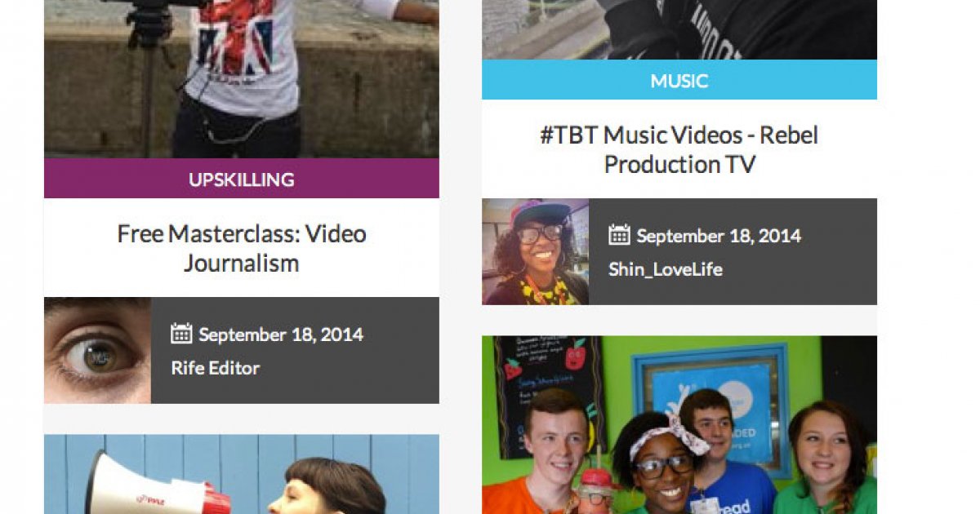Open the Free Masterclass: Video Journalism article
Viewport: 980px width, 514px height.
(x=242, y=248)
